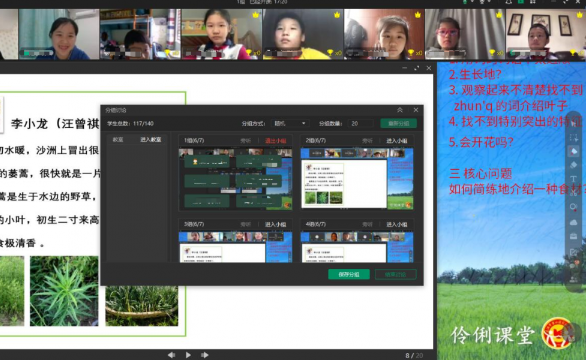Viewport: 586px width, 360px height.
Task: Click the End Discussion outlined button
Action: [396, 274]
